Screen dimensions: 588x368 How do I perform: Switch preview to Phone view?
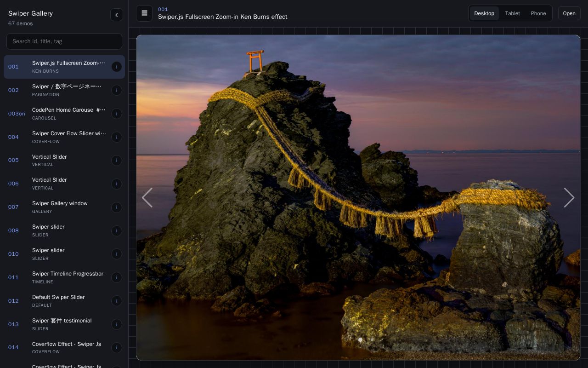pos(538,13)
